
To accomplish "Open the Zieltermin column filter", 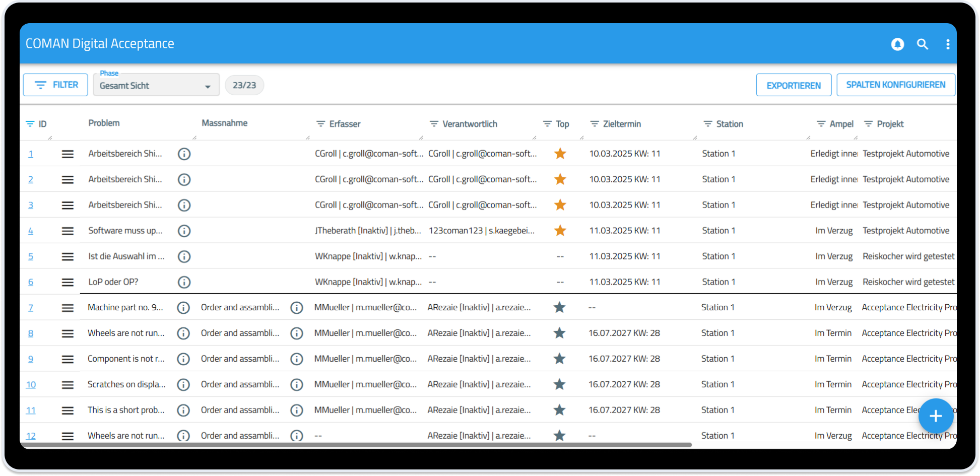I will pyautogui.click(x=595, y=124).
